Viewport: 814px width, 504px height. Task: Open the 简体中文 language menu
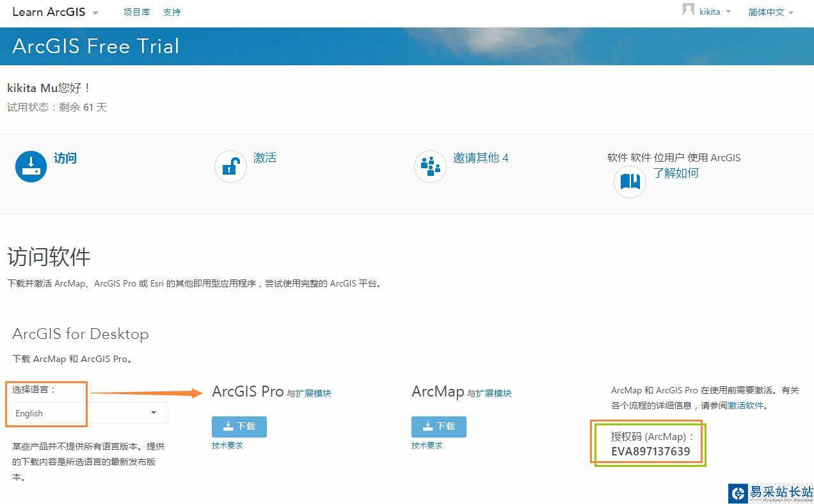770,12
